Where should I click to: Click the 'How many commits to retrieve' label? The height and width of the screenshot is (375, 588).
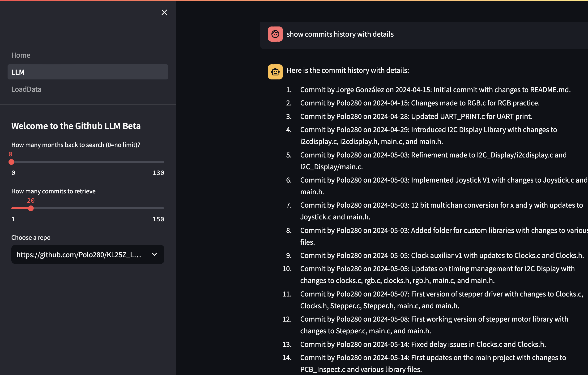(x=53, y=191)
